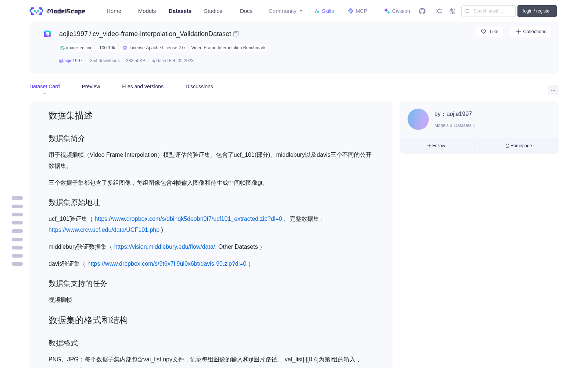
Task: Click the dataset avatar icon
Action: [47, 34]
